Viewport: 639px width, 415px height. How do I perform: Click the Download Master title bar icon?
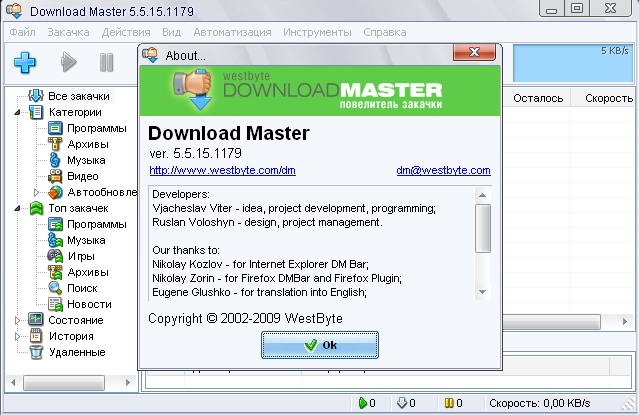[14, 11]
